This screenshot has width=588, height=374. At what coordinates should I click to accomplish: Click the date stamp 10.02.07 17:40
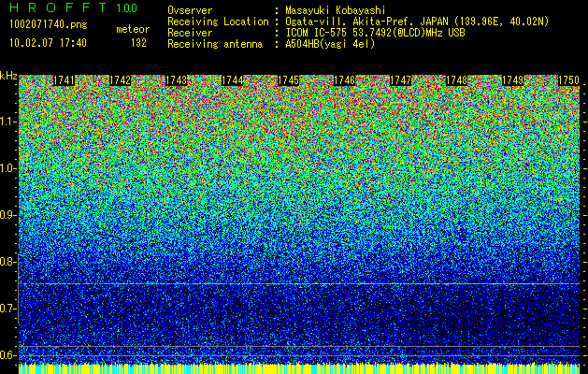pyautogui.click(x=48, y=43)
